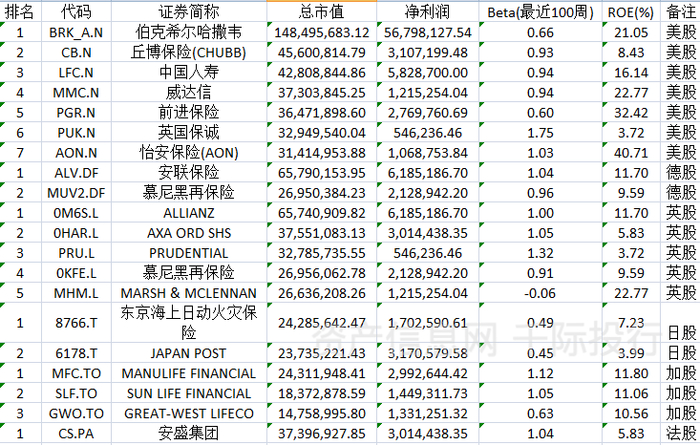Select cell with code BRK_A.N
This screenshot has width=700, height=445.
point(76,32)
